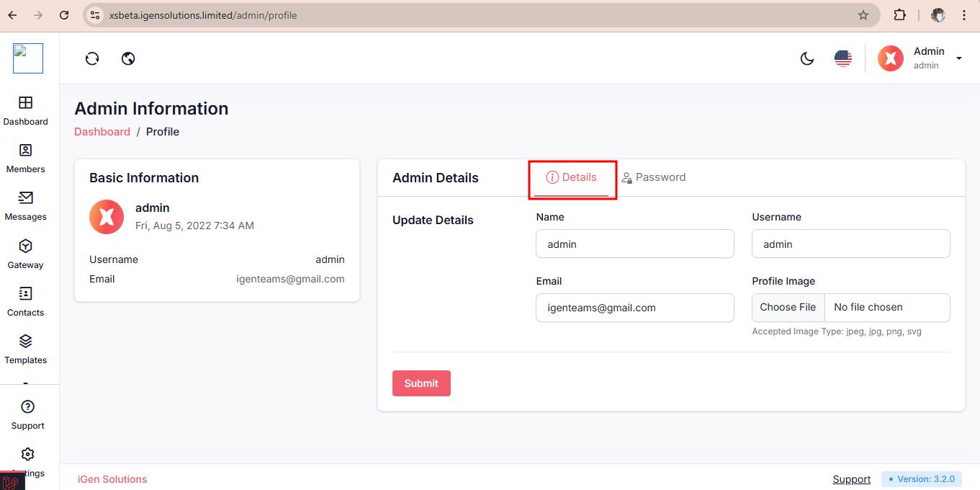
Task: Toggle dark mode with moon icon
Action: [807, 58]
